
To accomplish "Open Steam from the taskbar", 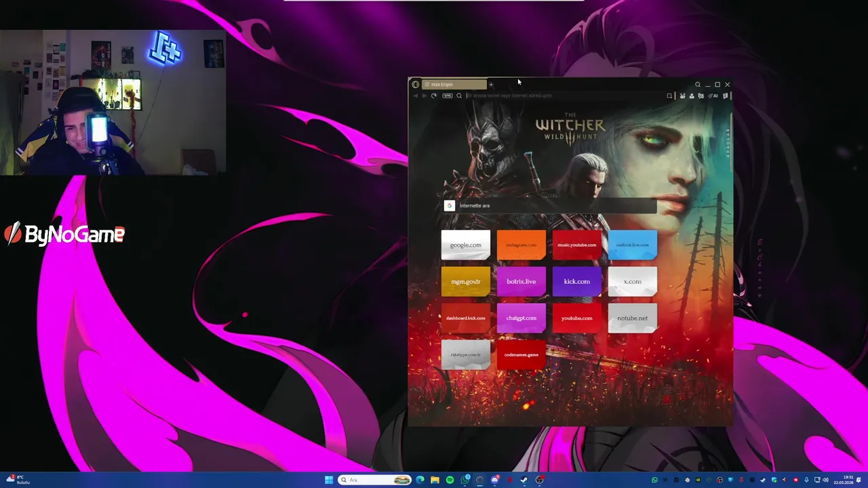I will pos(524,480).
